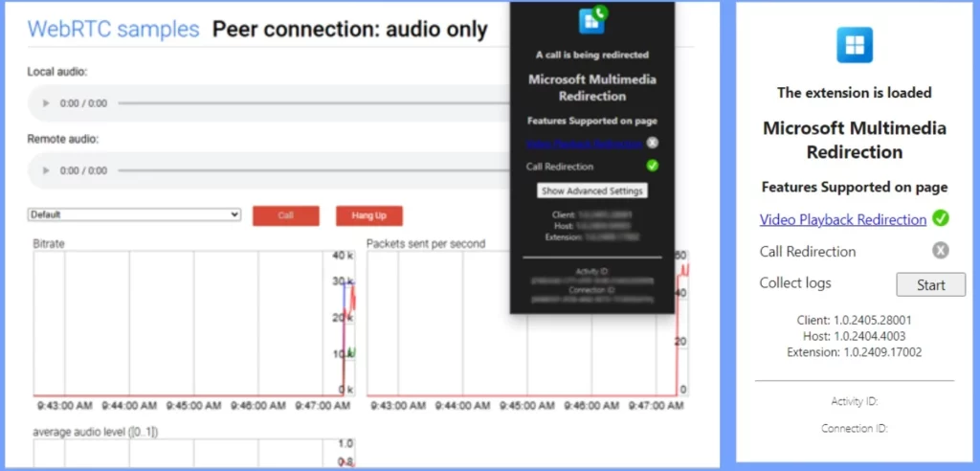Open Video Playback Redirection link in dark popup
Viewport: 980px width, 471px height.
click(x=584, y=144)
